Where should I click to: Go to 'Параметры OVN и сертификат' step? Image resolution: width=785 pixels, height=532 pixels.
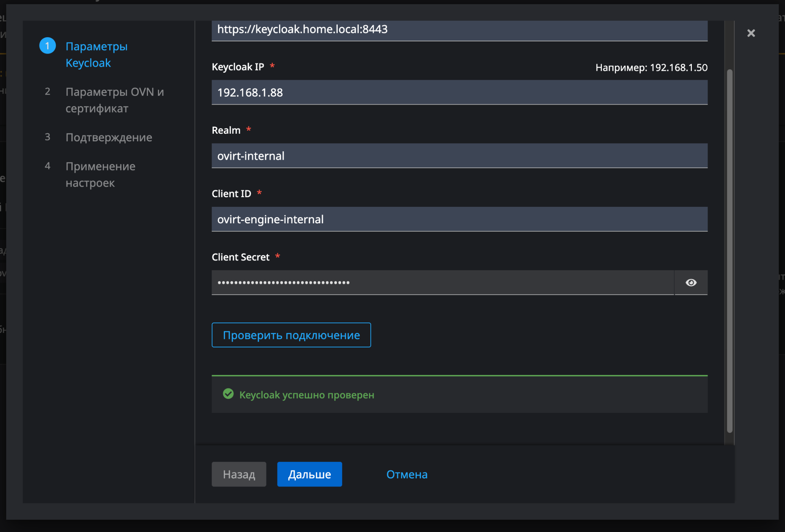[x=115, y=100]
